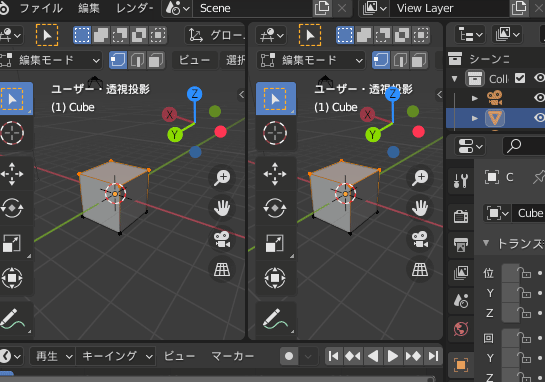Collapse the Collection tree in outliner

454,79
